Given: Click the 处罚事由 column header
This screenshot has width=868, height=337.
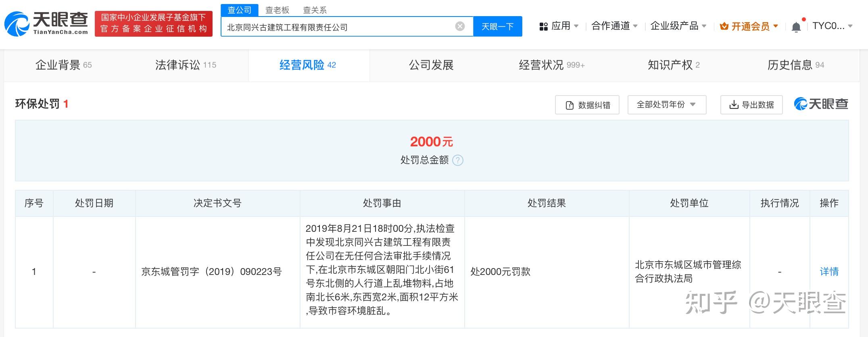Looking at the screenshot, I should tap(382, 203).
